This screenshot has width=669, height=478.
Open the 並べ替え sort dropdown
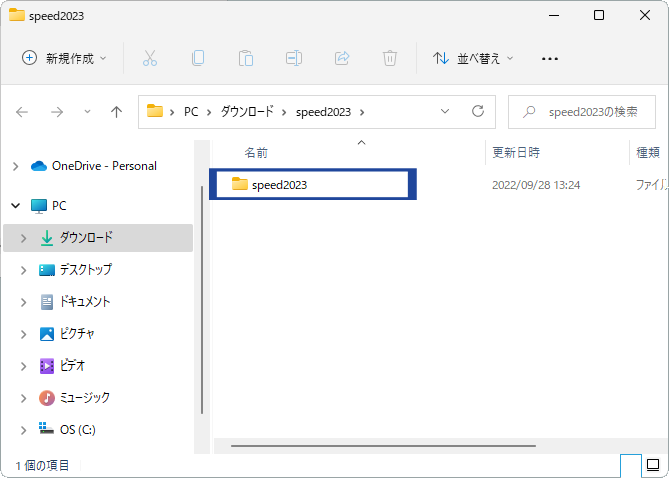[473, 58]
